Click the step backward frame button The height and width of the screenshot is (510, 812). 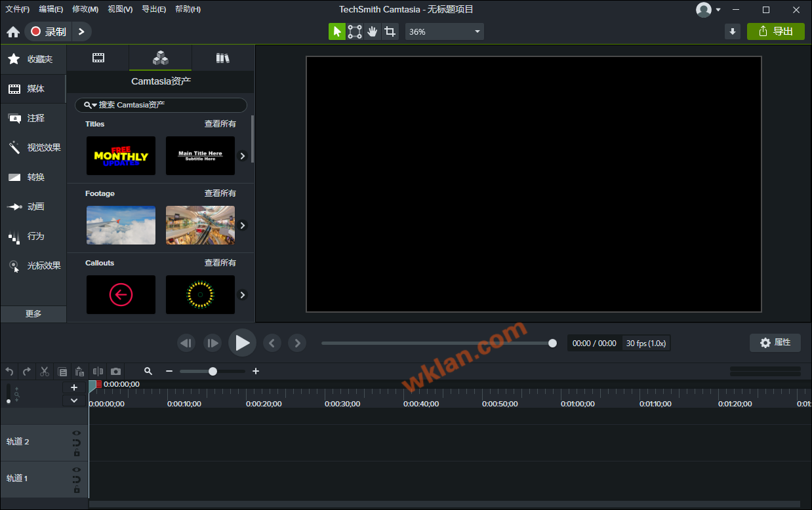click(x=186, y=343)
